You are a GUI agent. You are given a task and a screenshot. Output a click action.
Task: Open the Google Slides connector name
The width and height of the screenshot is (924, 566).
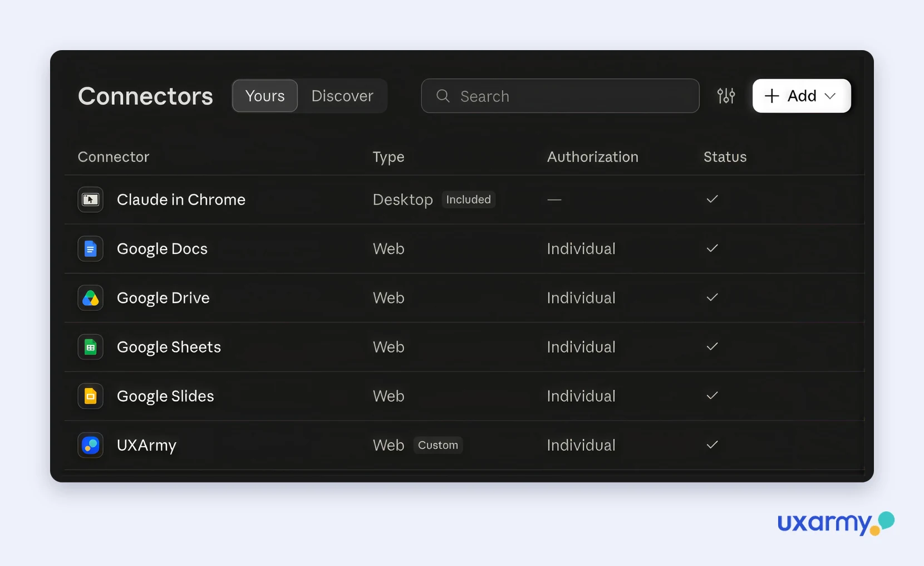pos(165,396)
